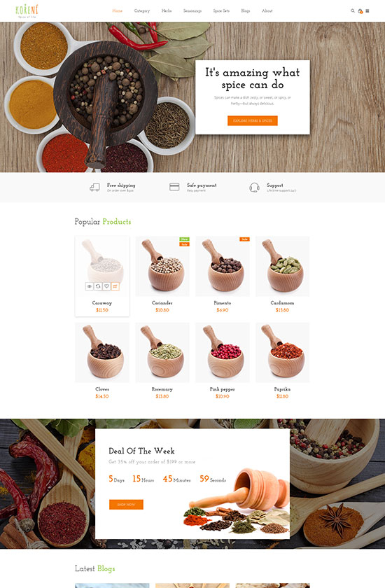Open the search icon in header
Image resolution: width=385 pixels, height=588 pixels.
tap(352, 11)
